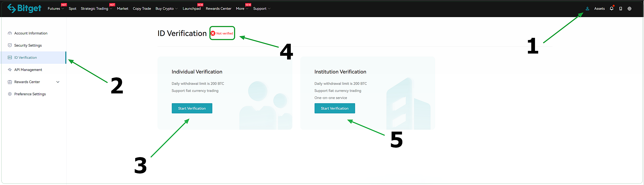This screenshot has height=185, width=644.
Task: Select the Spot menu item
Action: pyautogui.click(x=72, y=8)
